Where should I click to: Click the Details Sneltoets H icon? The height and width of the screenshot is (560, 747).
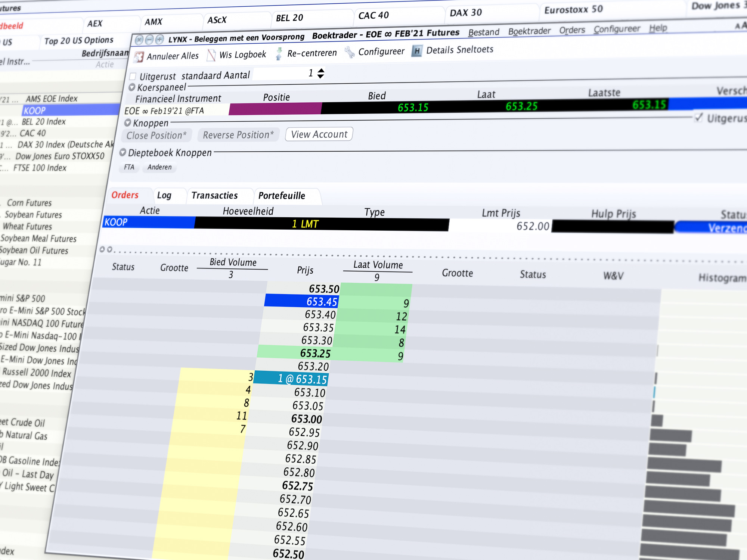417,51
